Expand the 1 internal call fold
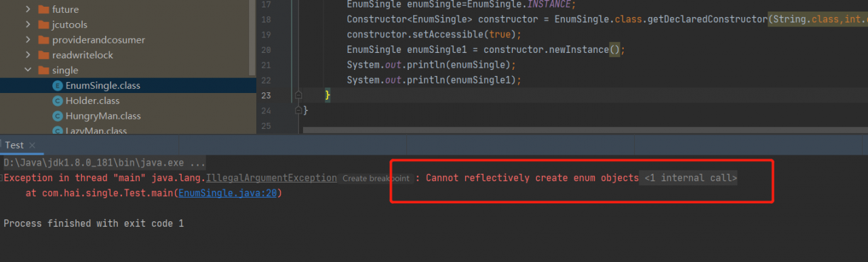The width and height of the screenshot is (868, 262). click(x=690, y=178)
